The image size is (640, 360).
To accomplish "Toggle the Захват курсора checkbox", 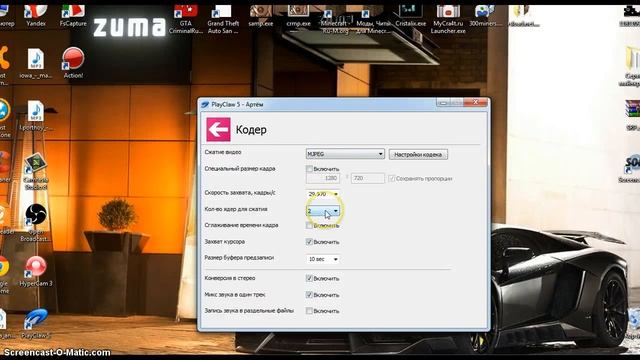I will click(x=309, y=242).
